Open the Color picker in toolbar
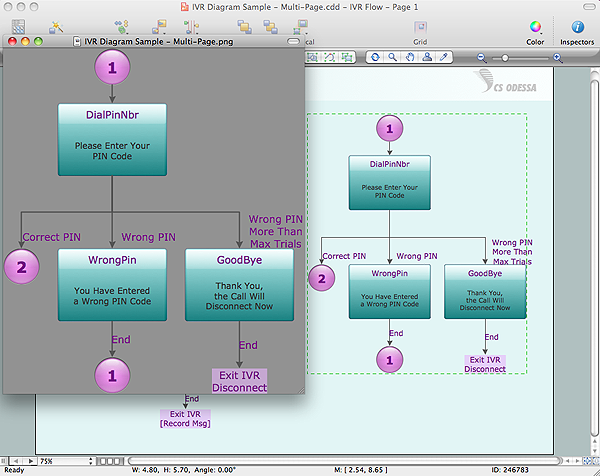The width and height of the screenshot is (600, 476). tap(535, 27)
